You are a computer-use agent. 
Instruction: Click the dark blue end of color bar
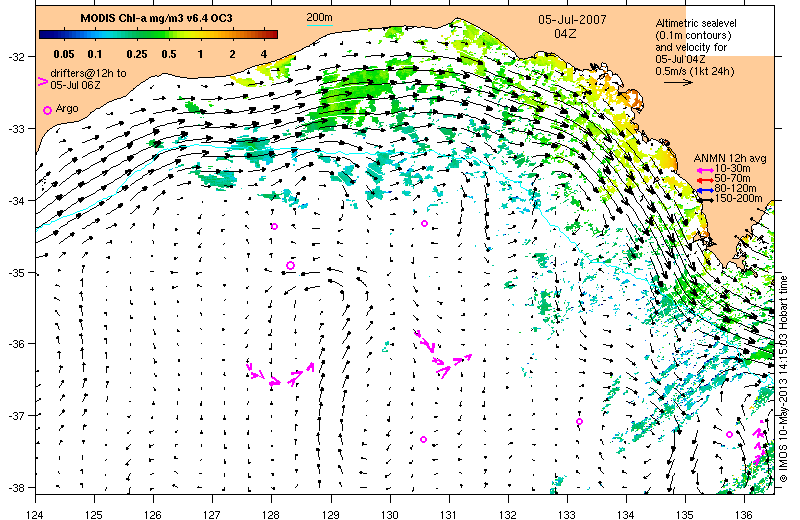[43, 34]
